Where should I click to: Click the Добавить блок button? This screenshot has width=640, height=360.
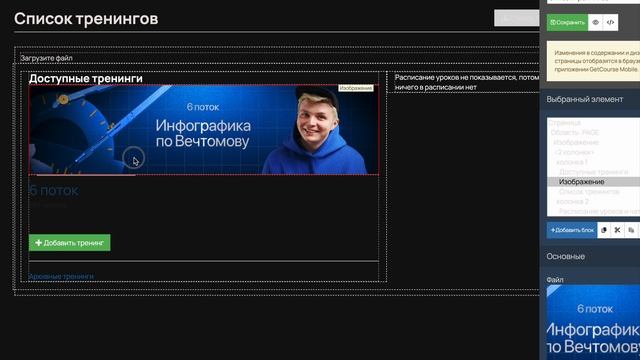click(x=572, y=230)
